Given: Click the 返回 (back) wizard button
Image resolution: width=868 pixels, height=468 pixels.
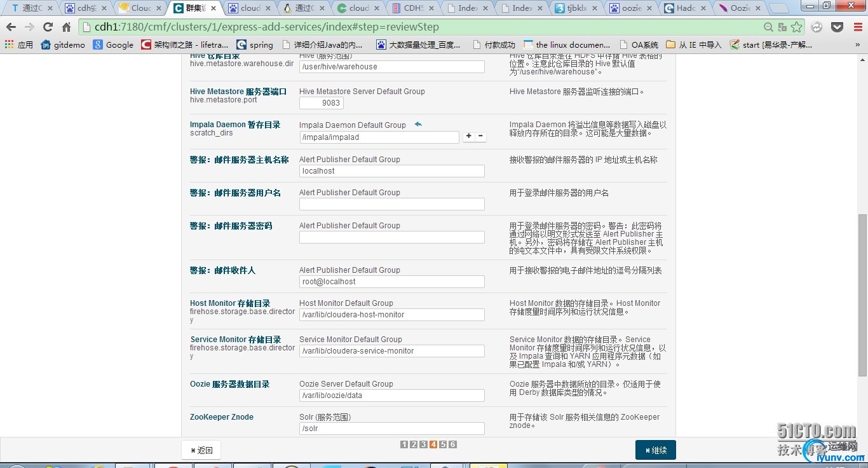Looking at the screenshot, I should [x=201, y=450].
